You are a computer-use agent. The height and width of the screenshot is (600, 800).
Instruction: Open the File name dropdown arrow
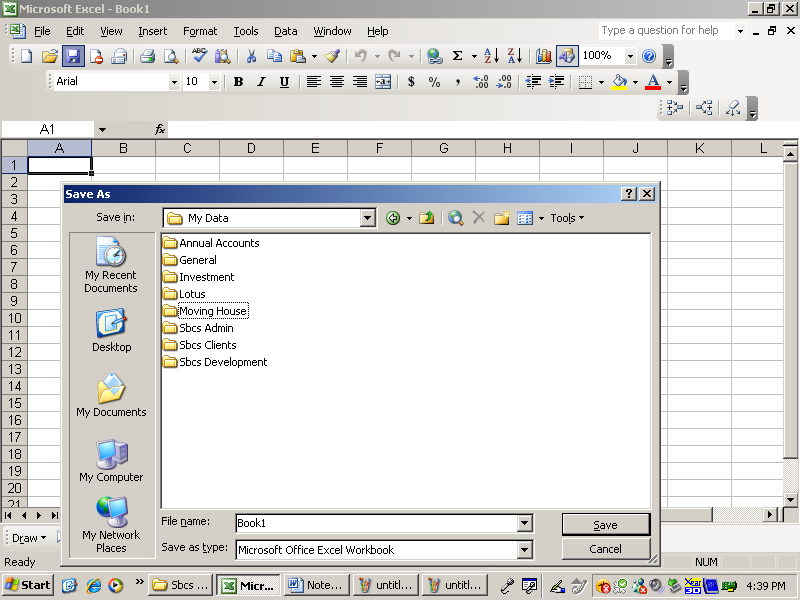tap(524, 523)
